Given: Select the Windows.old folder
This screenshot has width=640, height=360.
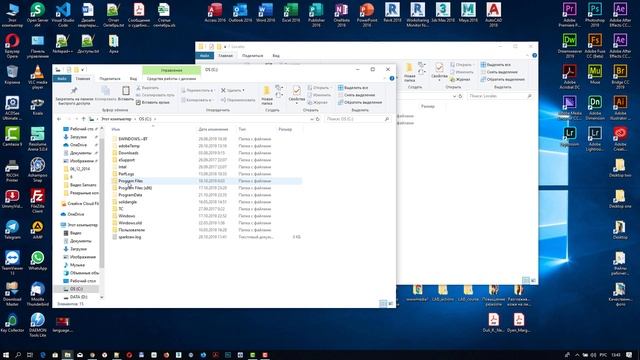Looking at the screenshot, I should (x=130, y=223).
